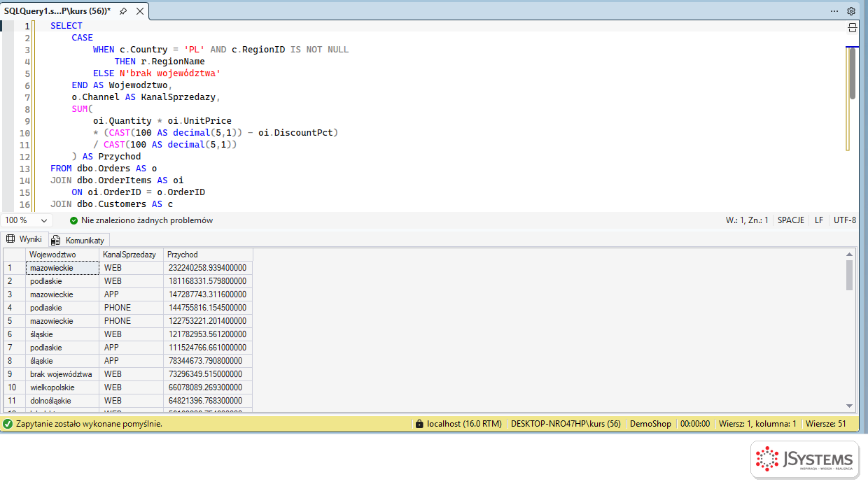Click the query-succeeded check icon in status bar
Image resolution: width=868 pixels, height=484 pixels.
8,424
